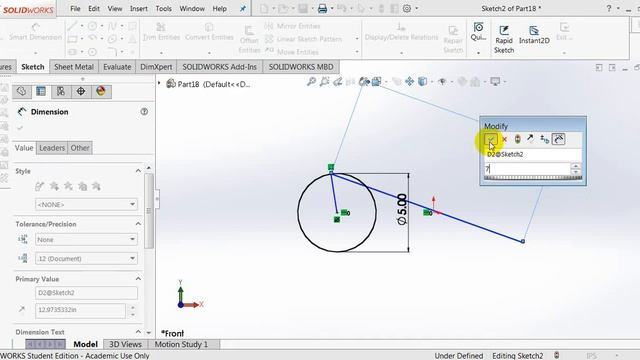The width and height of the screenshot is (640, 360).
Task: Open the Edit menu
Action: [94, 9]
